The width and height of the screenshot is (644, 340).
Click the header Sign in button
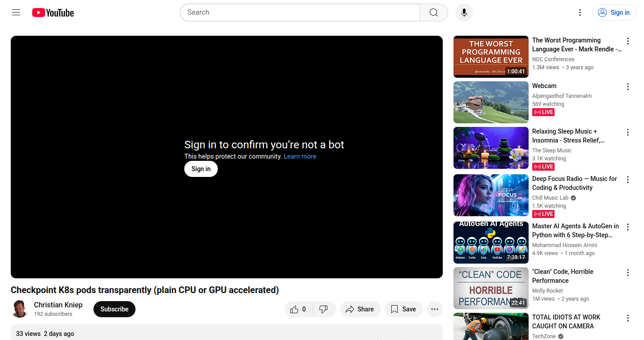click(x=614, y=13)
